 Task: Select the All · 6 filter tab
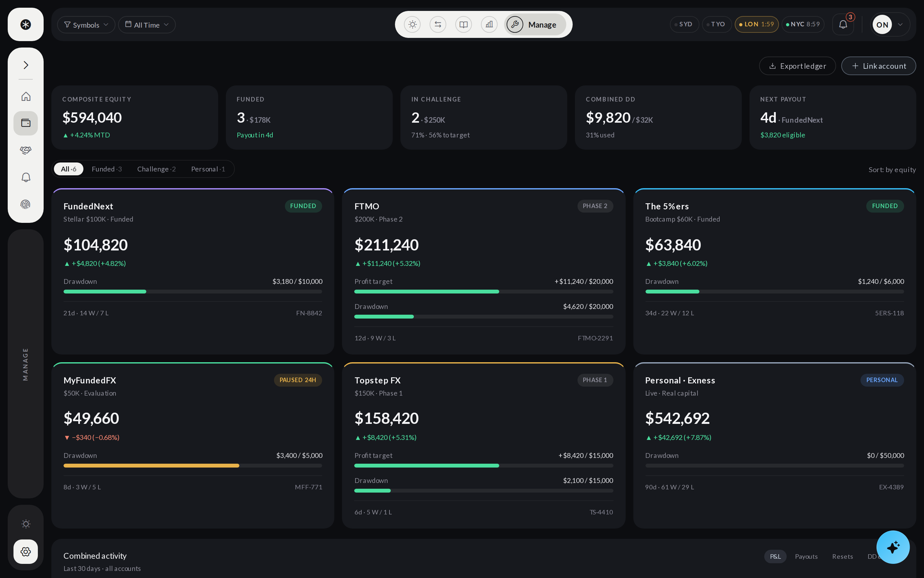coord(69,169)
